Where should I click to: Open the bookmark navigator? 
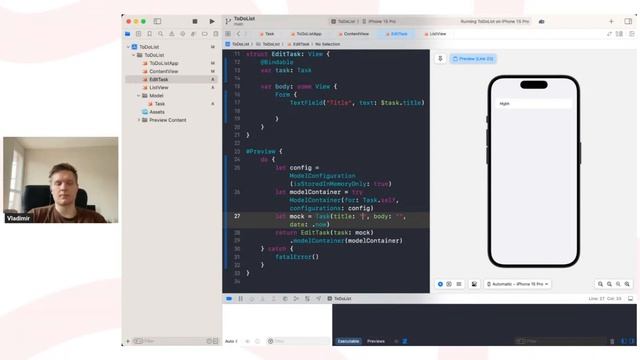(x=149, y=34)
